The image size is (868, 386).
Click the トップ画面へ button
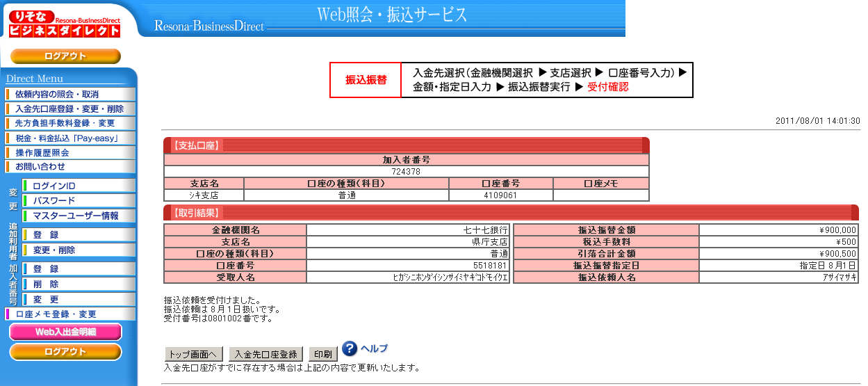tap(194, 354)
